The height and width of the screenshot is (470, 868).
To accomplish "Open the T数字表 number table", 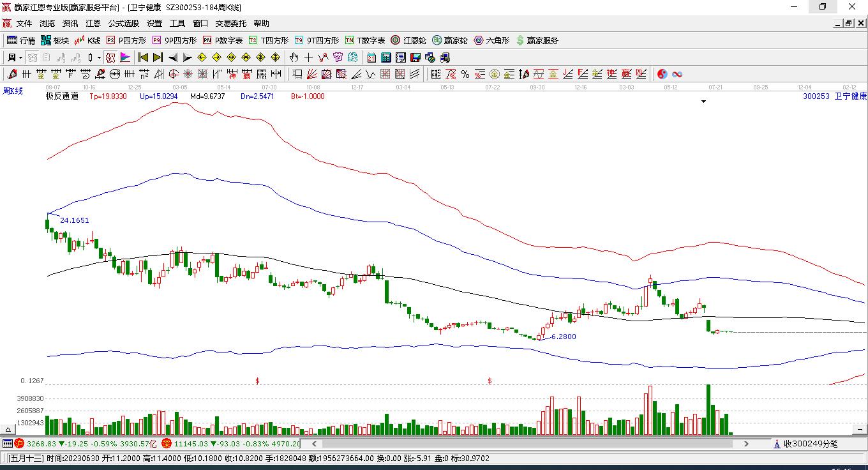I will 365,40.
